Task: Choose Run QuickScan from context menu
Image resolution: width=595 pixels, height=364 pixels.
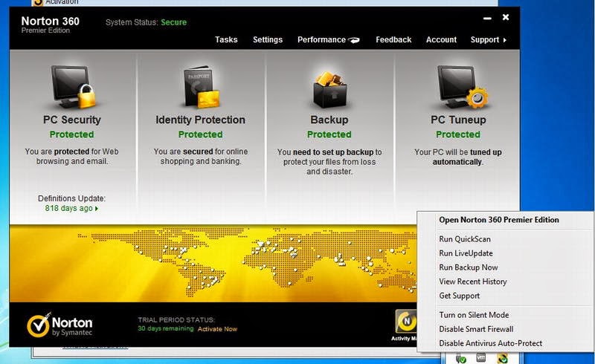Action: [x=464, y=239]
